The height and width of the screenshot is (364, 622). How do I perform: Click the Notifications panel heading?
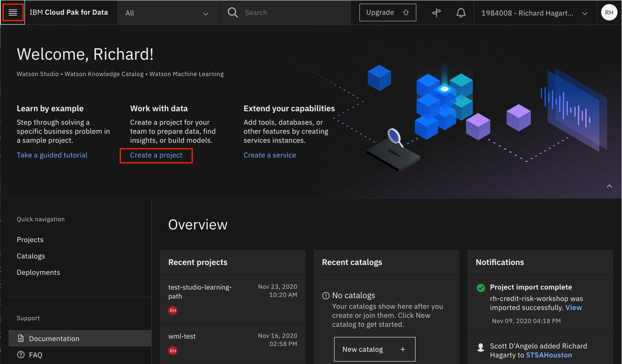coord(500,262)
